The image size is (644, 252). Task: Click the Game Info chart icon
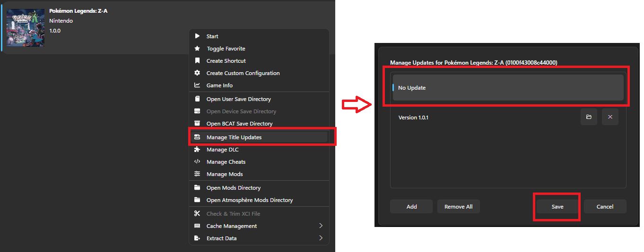click(x=197, y=85)
